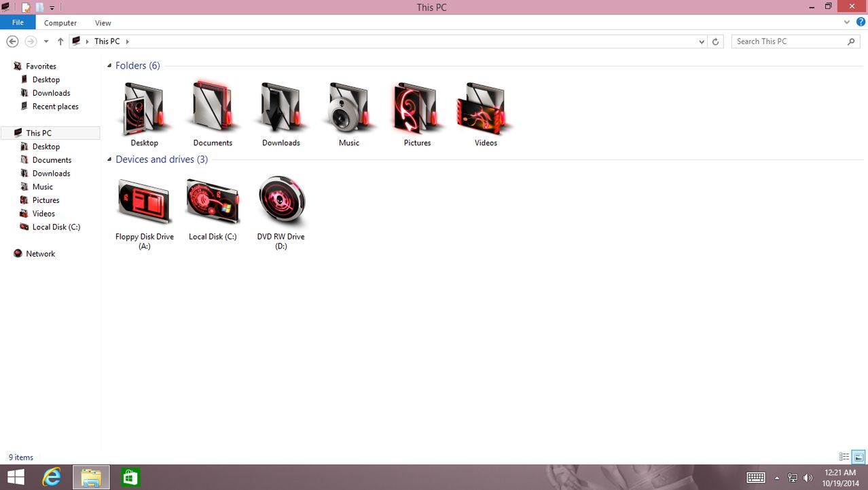Open the DVD RW Drive (D:) icon
This screenshot has height=490, width=868.
pyautogui.click(x=281, y=202)
